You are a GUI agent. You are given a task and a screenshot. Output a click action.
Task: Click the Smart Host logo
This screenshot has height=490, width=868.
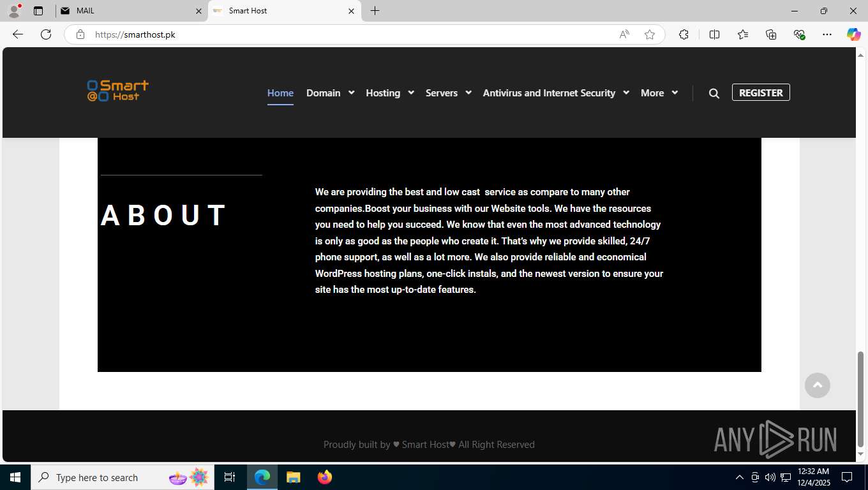(x=118, y=91)
